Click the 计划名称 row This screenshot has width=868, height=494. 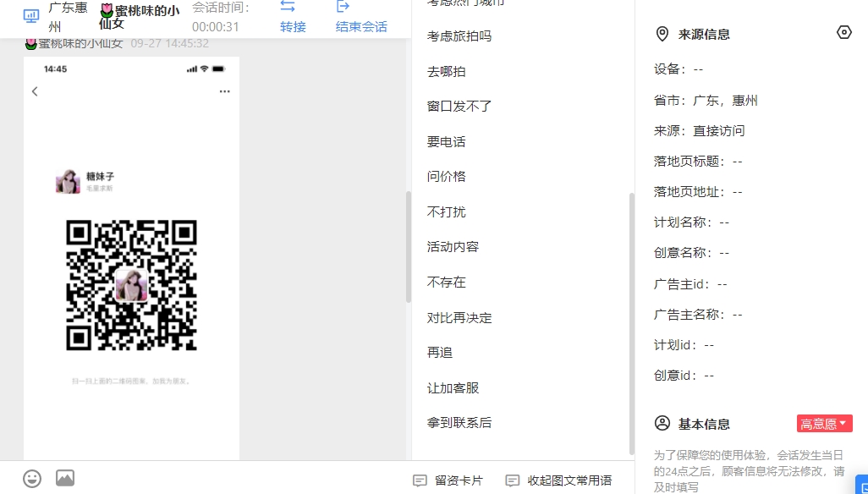tap(691, 222)
